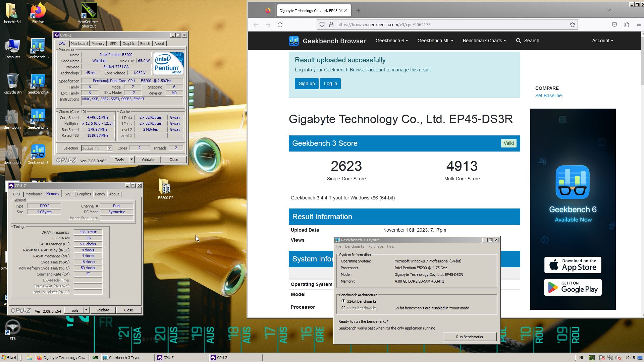This screenshot has height=362, width=644.
Task: Switch to the SPD tab in top CPU-Z window
Action: point(113,44)
